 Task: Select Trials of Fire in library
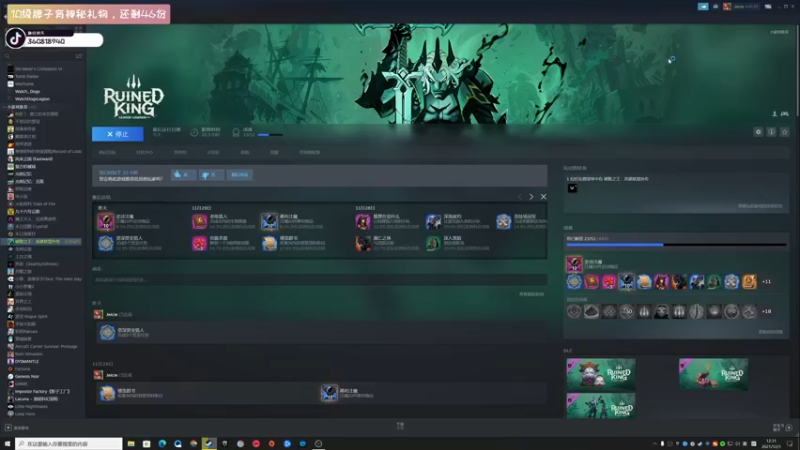click(x=35, y=204)
